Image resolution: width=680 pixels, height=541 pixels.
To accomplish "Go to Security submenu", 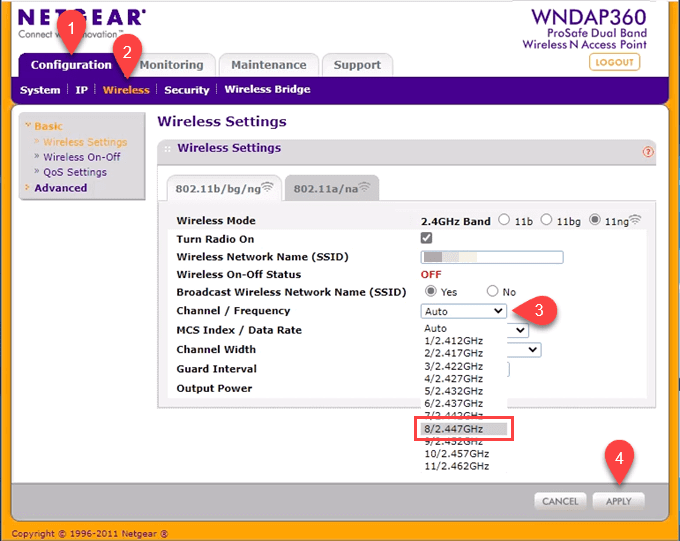I will pos(186,90).
